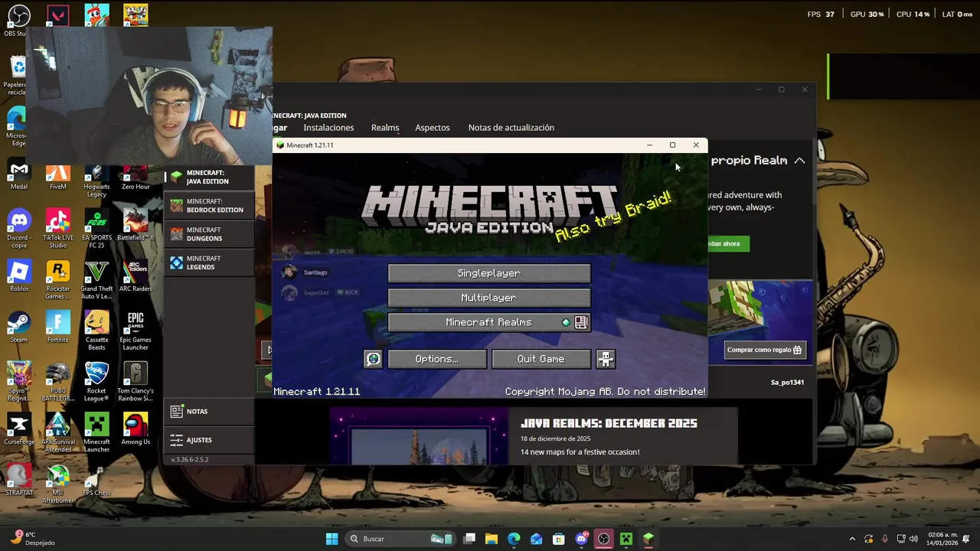Click Quit Game button
This screenshot has height=551, width=980.
(541, 359)
